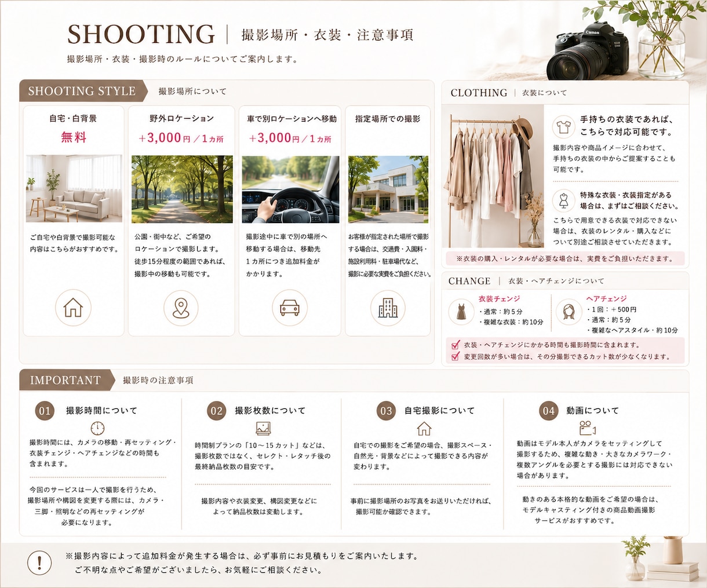Click the 動画について heading
The width and height of the screenshot is (707, 588).
(x=592, y=411)
